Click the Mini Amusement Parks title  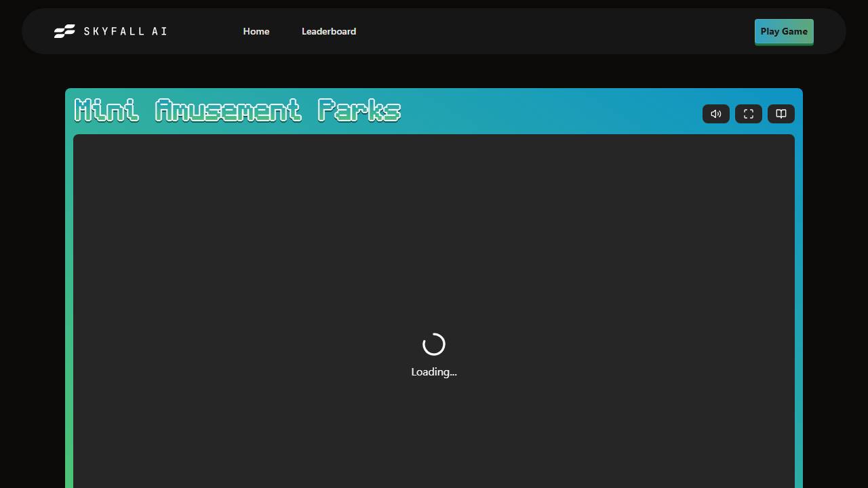[x=237, y=110]
